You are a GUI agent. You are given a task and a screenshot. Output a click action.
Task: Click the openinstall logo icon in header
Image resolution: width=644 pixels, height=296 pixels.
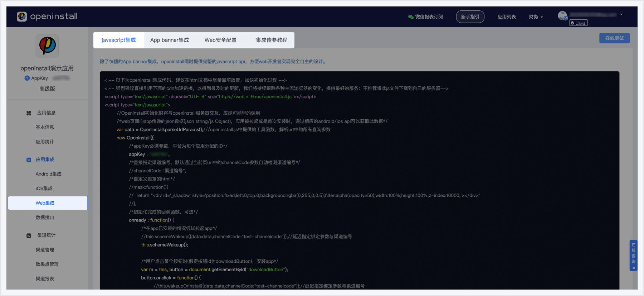point(22,16)
